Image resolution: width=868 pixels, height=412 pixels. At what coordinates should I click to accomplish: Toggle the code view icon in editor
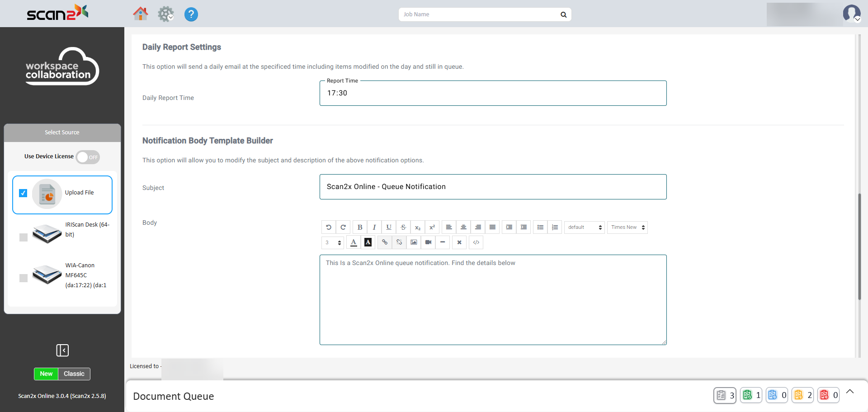(476, 242)
